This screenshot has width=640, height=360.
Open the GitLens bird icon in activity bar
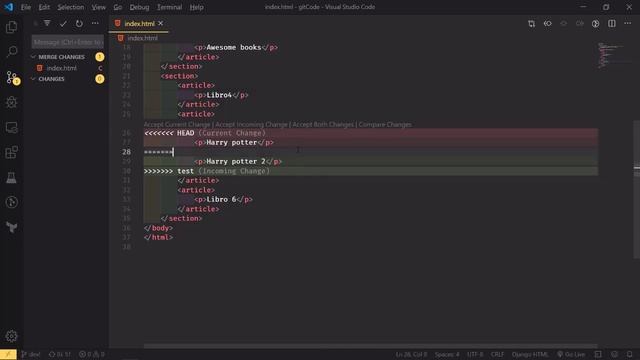(11, 227)
